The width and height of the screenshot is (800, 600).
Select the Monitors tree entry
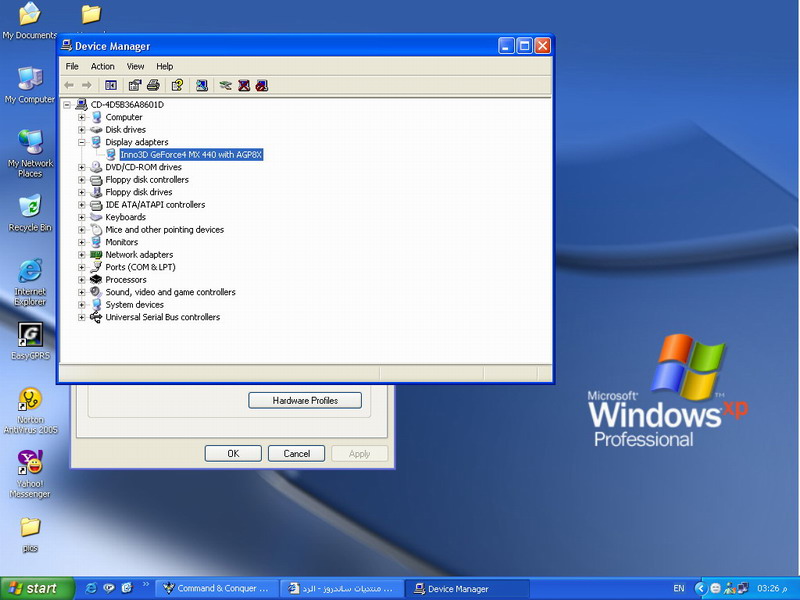tap(121, 242)
